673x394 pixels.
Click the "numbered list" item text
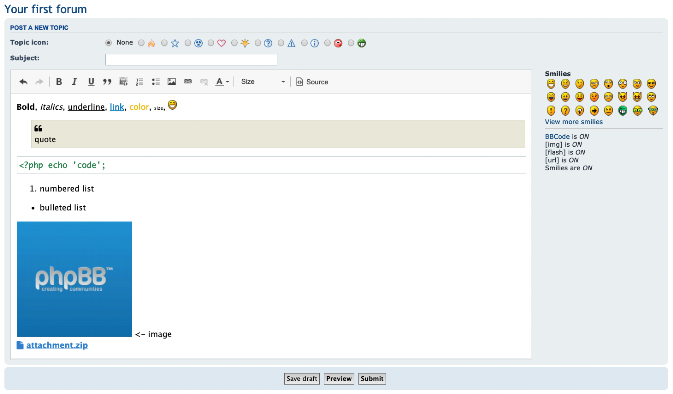67,189
